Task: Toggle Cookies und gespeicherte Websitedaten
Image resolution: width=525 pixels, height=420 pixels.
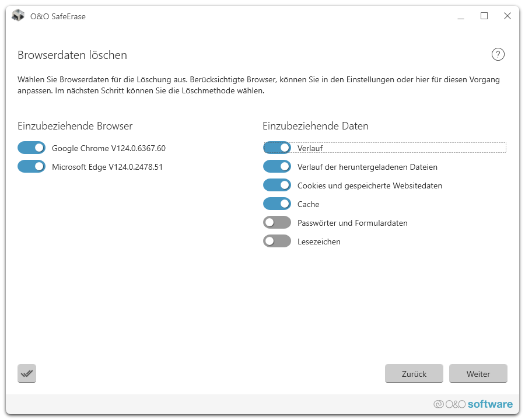Action: click(277, 185)
